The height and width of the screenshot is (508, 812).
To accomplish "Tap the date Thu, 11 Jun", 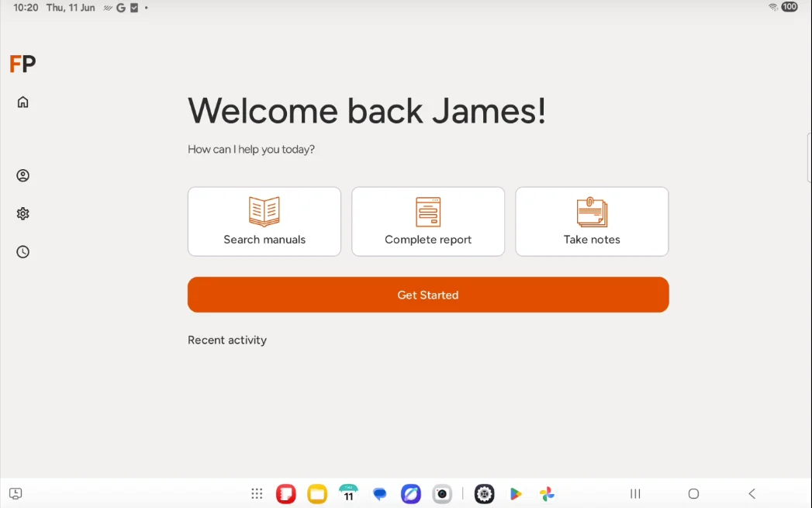I will [71, 8].
